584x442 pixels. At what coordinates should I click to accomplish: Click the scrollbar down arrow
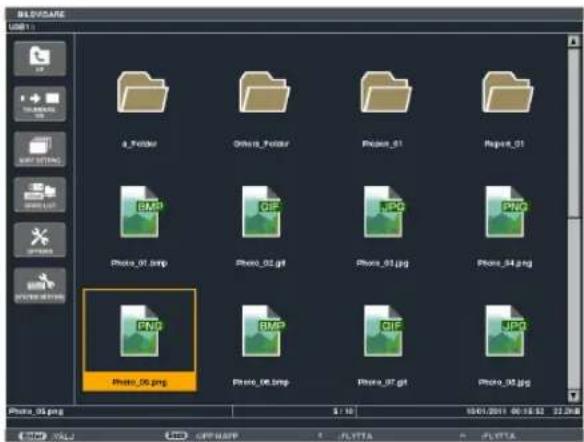574,395
